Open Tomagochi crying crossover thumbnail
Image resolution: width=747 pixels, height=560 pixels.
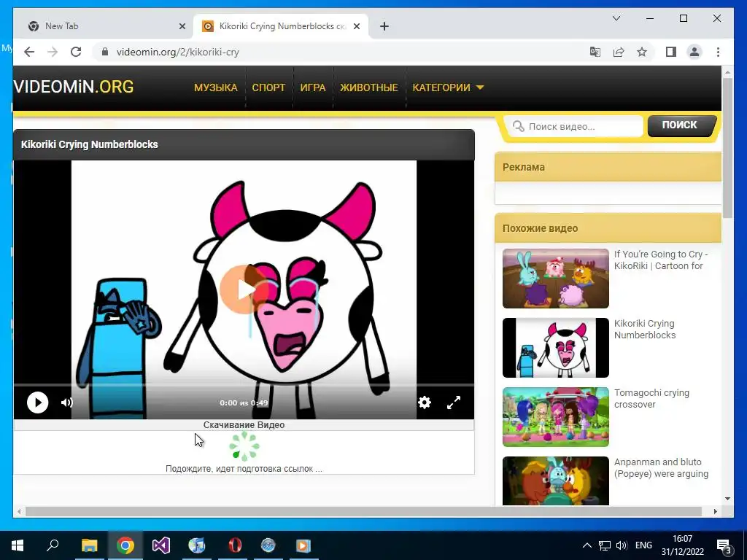tap(555, 416)
